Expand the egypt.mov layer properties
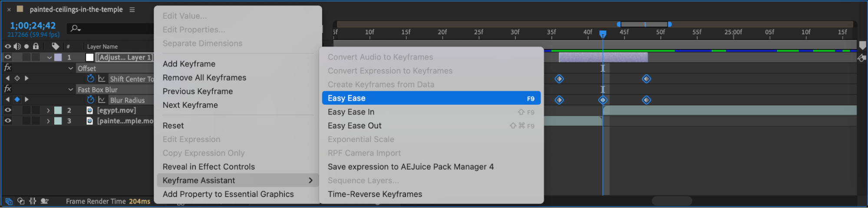Viewport: 868px width, 208px height. pos(48,110)
